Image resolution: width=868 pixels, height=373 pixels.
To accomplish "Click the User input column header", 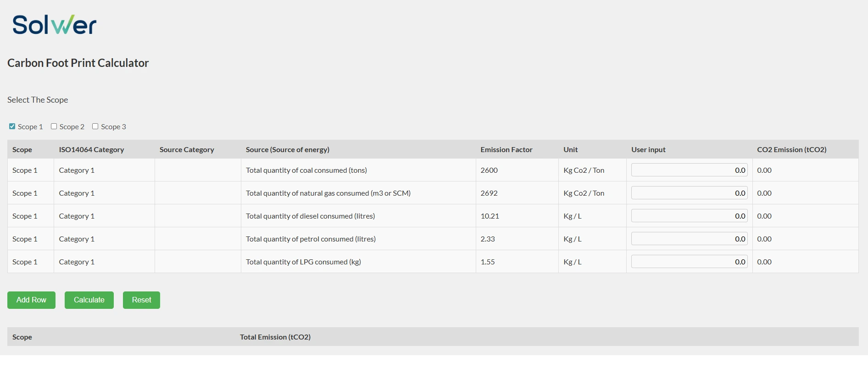I will tap(648, 150).
